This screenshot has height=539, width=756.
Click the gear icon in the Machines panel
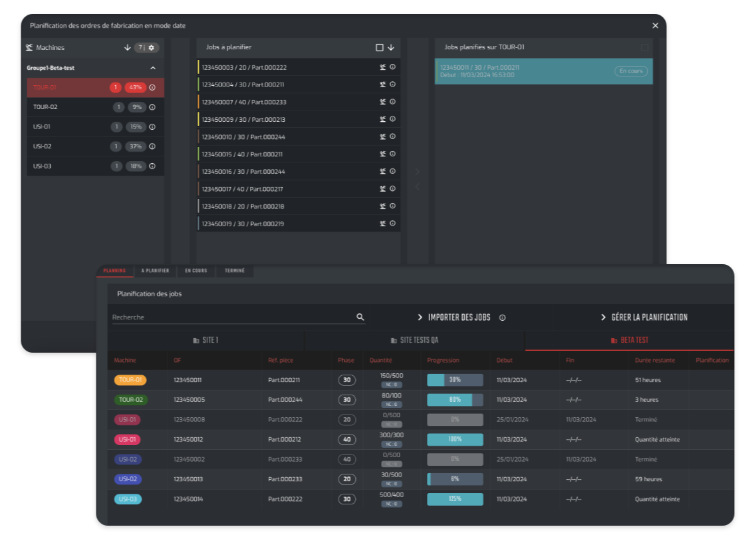[x=153, y=47]
